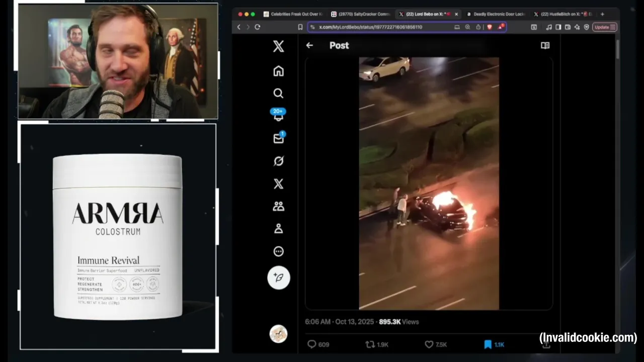Open account avatar at sidebar bottom
This screenshot has width=644, height=362.
[278, 334]
